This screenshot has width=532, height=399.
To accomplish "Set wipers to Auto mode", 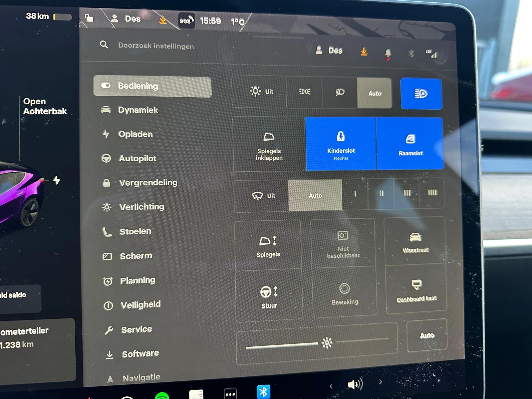I will 315,196.
